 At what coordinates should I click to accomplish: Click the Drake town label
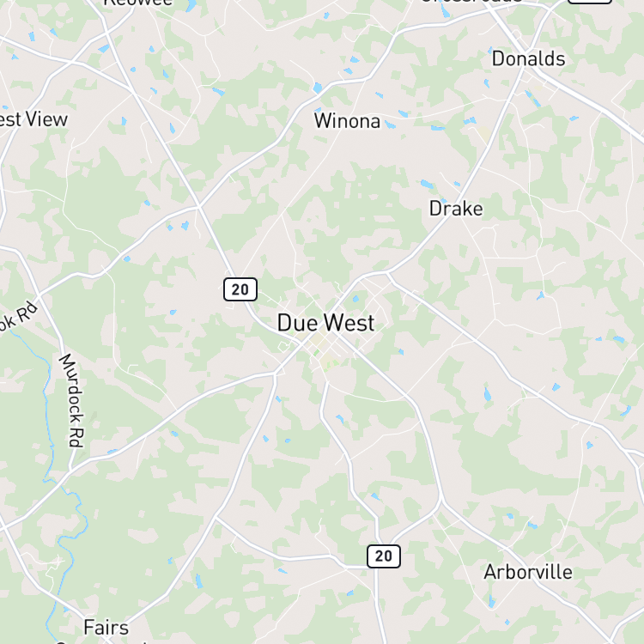[x=456, y=209]
